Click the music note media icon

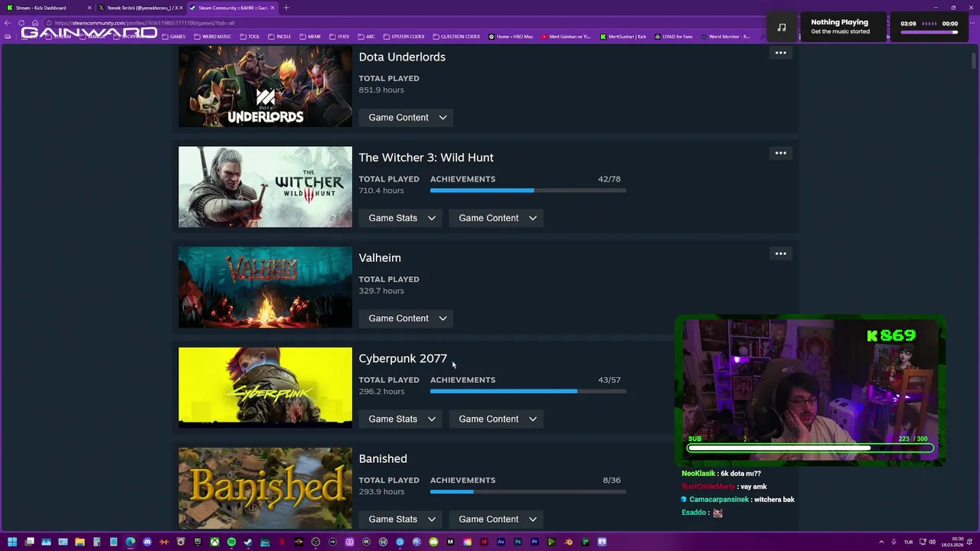tap(782, 28)
